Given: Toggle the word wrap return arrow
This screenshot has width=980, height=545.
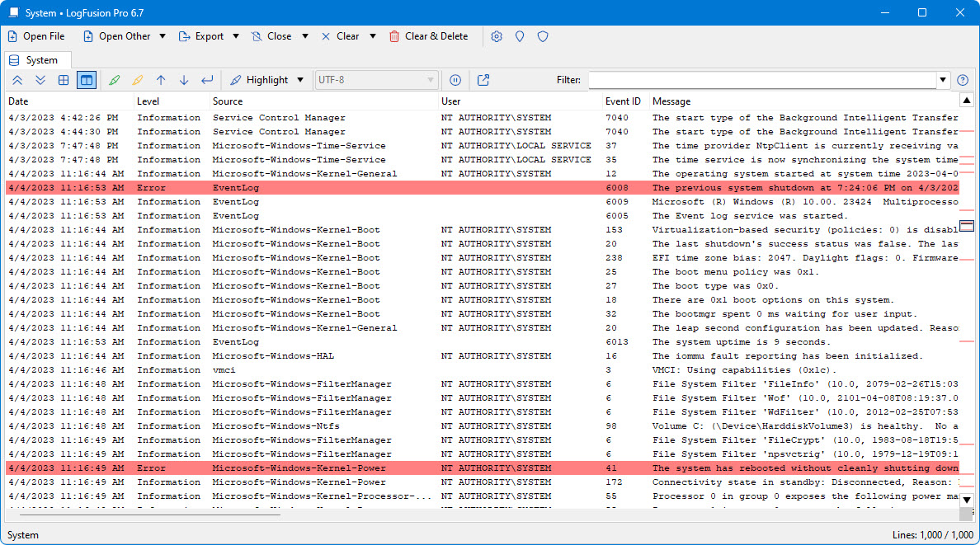Looking at the screenshot, I should pyautogui.click(x=207, y=80).
